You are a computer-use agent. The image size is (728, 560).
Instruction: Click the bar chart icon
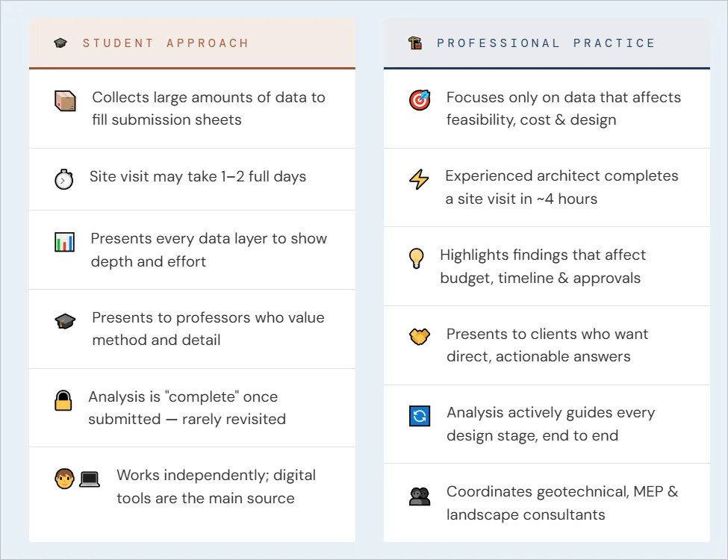pos(65,243)
